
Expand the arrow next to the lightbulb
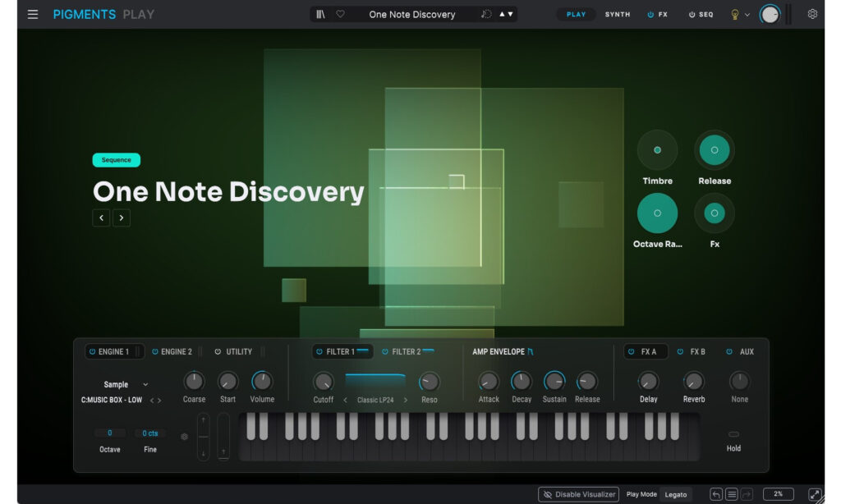[747, 15]
